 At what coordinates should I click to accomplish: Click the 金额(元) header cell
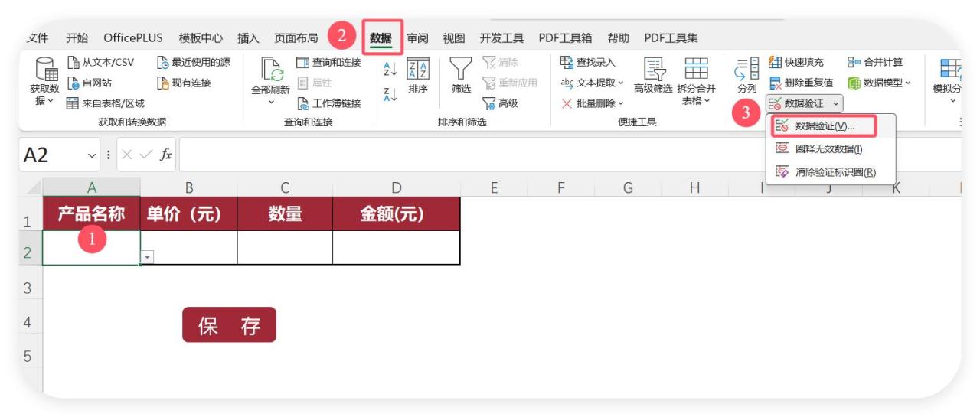pos(397,214)
